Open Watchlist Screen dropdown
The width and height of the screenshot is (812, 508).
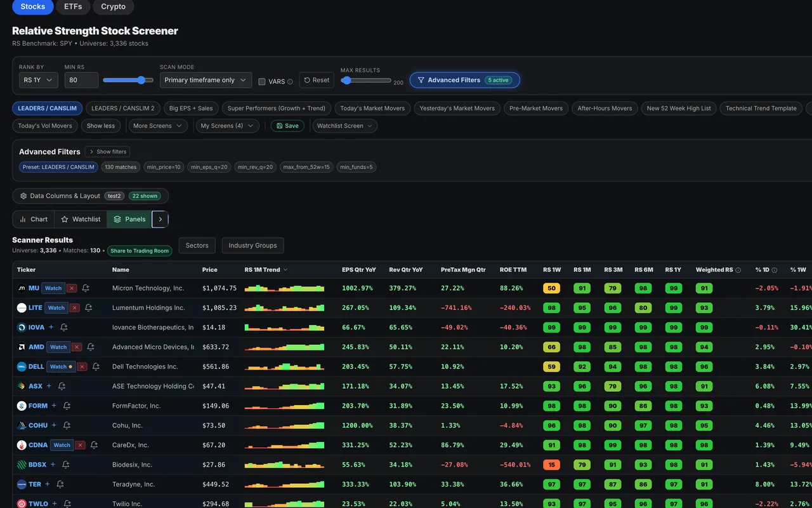(344, 126)
